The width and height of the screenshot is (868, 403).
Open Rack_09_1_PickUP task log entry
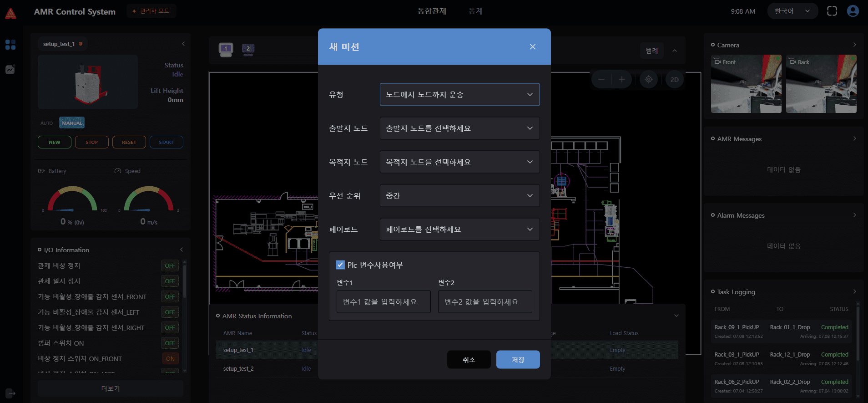[781, 332]
